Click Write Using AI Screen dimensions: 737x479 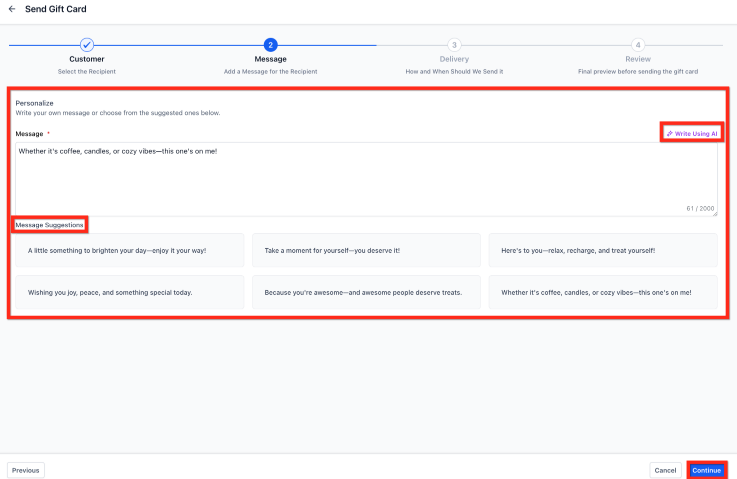pos(692,133)
